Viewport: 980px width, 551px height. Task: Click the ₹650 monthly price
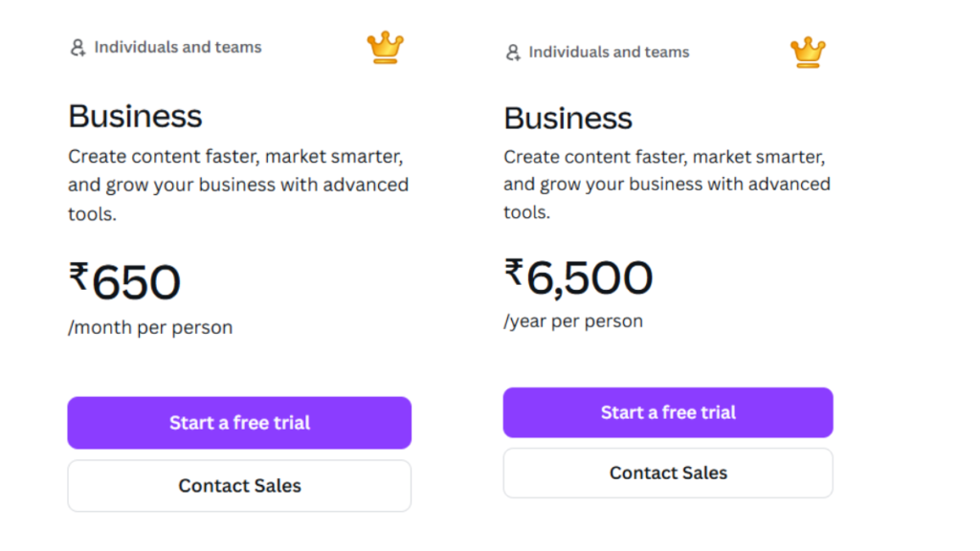click(125, 281)
